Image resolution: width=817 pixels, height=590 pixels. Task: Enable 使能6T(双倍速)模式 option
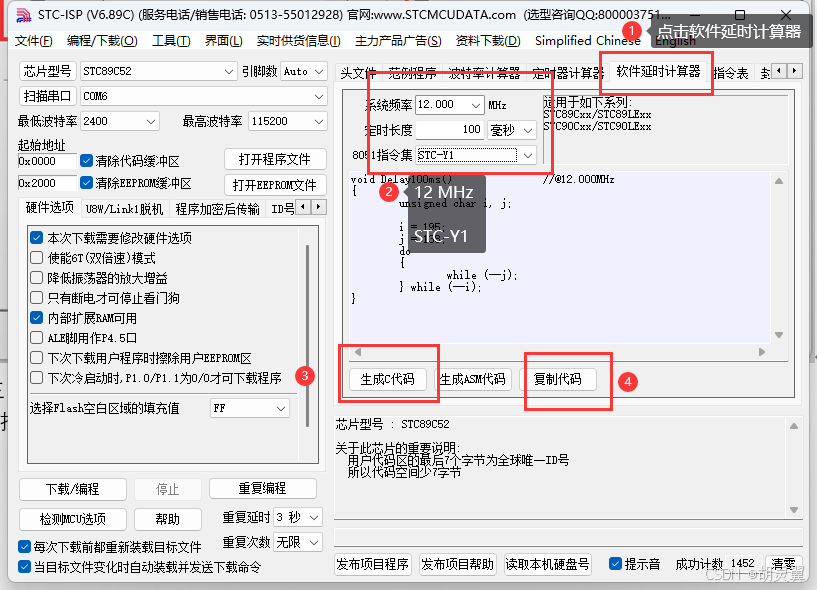pos(36,258)
